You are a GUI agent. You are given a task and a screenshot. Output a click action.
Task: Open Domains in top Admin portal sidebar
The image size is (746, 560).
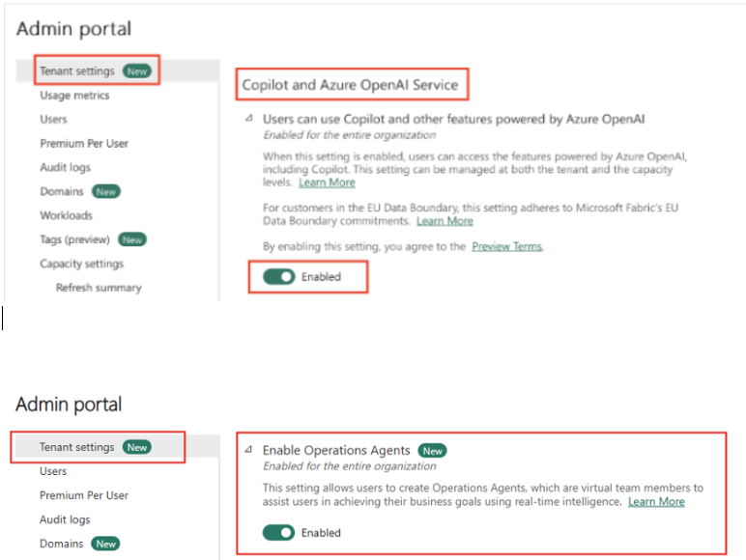click(x=62, y=191)
